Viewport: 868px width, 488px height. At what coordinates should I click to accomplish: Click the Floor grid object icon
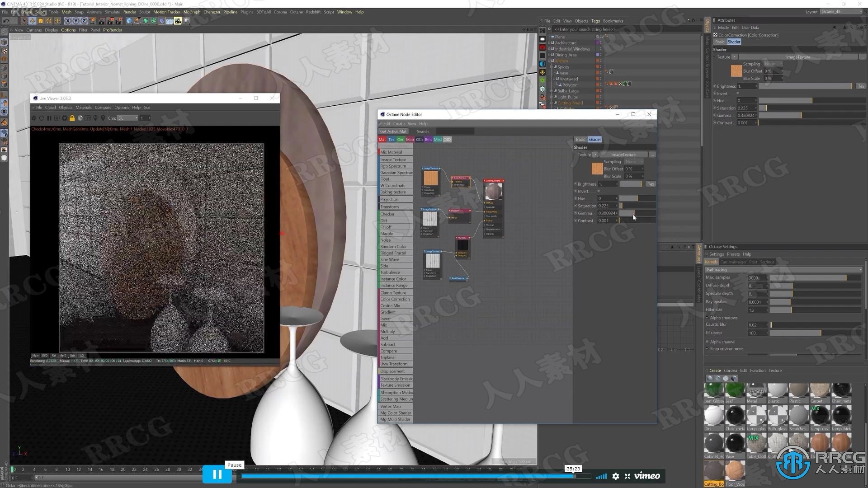pyautogui.click(x=170, y=21)
